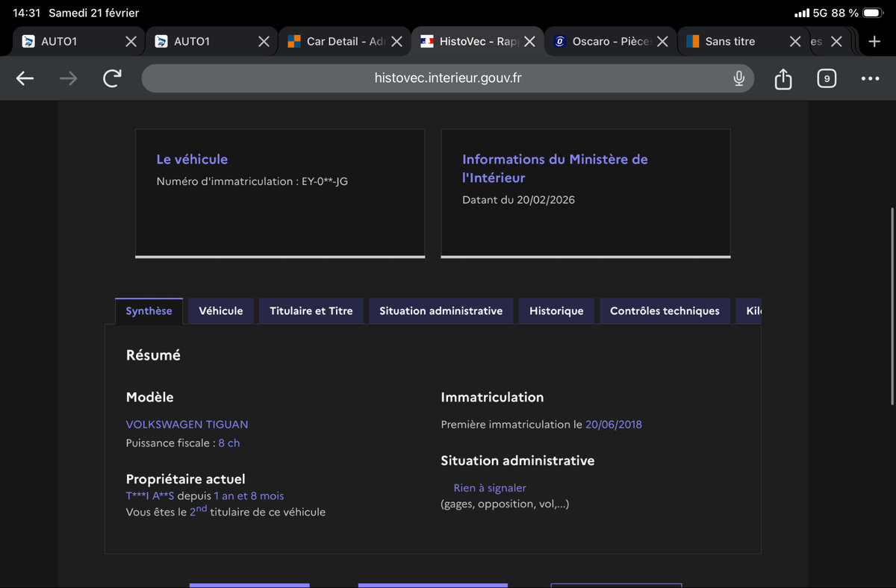Select the Synthèse tab
This screenshot has height=588, width=896.
point(149,311)
